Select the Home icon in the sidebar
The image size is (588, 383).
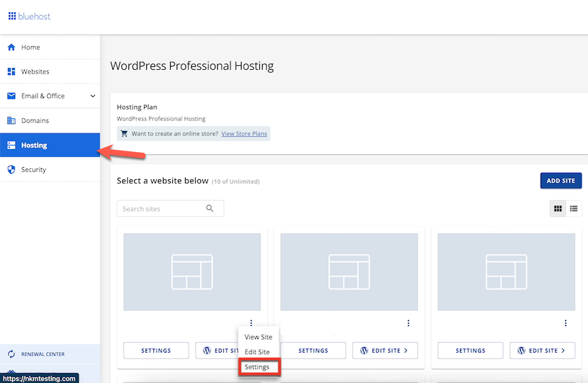point(12,47)
